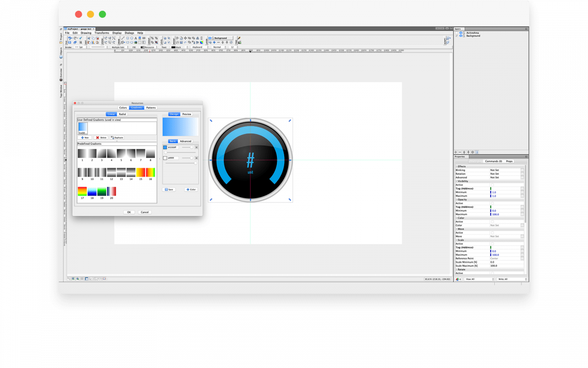Click the New gradient button
The width and height of the screenshot is (588, 368).
point(85,137)
